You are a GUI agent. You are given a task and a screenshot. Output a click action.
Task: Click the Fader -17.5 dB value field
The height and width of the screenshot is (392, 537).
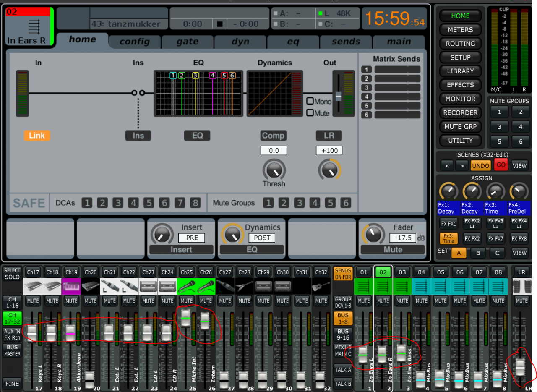[403, 238]
